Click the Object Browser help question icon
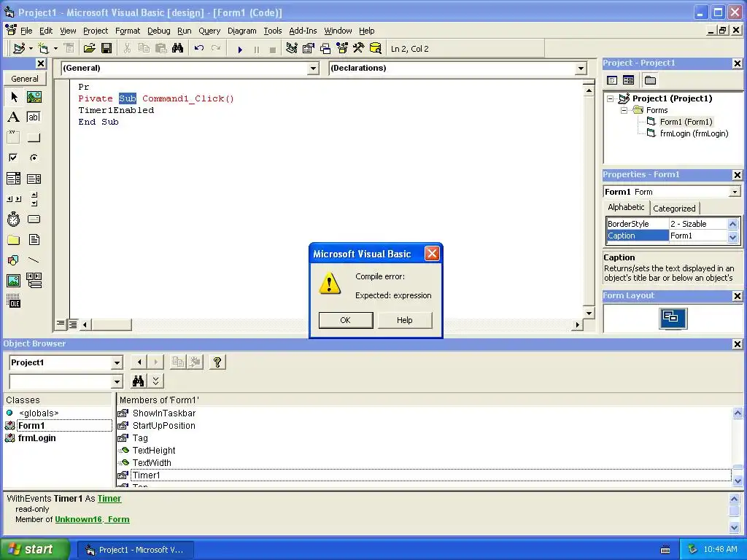The height and width of the screenshot is (560, 747). point(217,362)
